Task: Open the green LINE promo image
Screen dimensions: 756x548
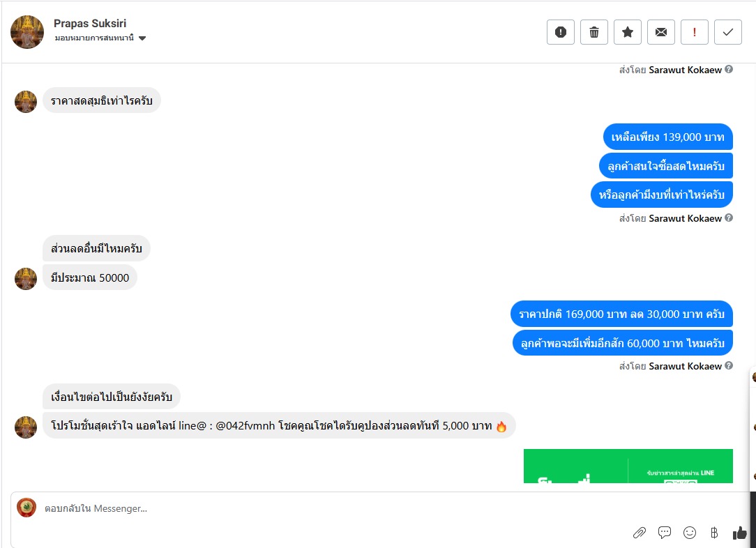Action: point(628,466)
